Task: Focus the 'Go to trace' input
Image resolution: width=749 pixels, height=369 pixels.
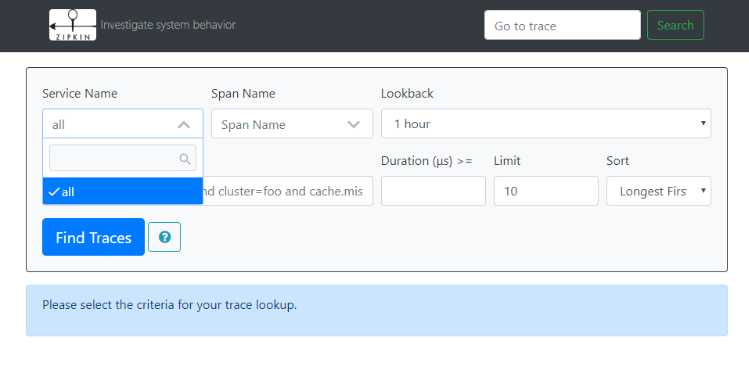Action: (x=562, y=25)
